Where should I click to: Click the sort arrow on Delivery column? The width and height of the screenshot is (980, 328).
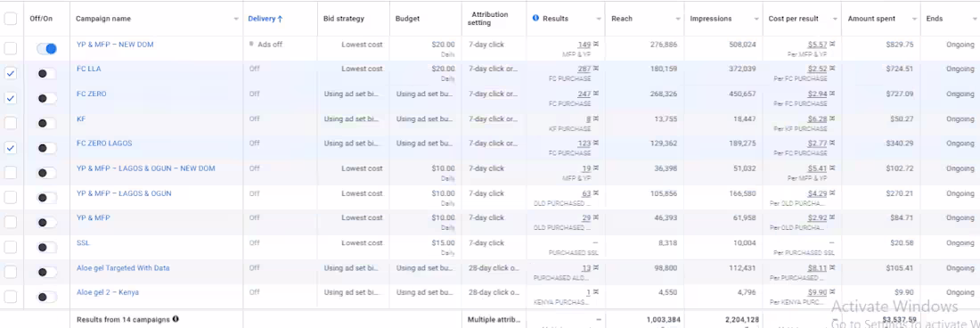(280, 19)
